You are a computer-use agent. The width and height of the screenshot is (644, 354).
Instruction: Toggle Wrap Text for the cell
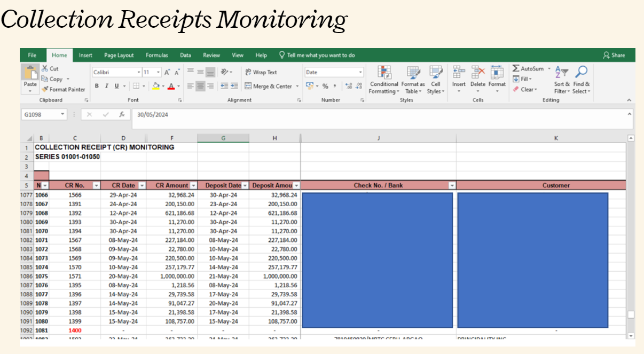(261, 72)
